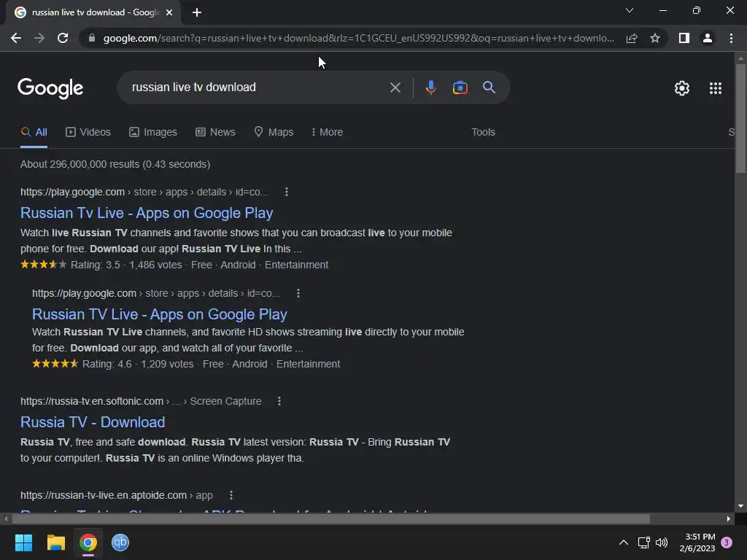Click the address bar URL

[359, 38]
